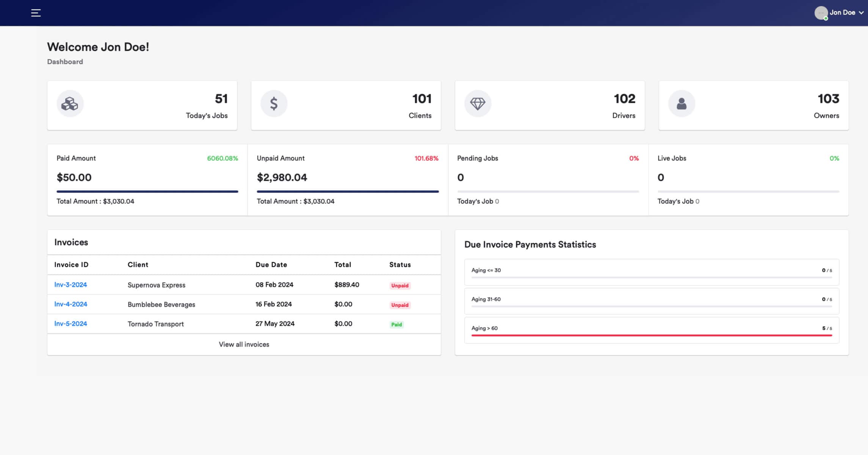868x455 pixels.
Task: Click the Paid Amount progress bar
Action: click(147, 191)
